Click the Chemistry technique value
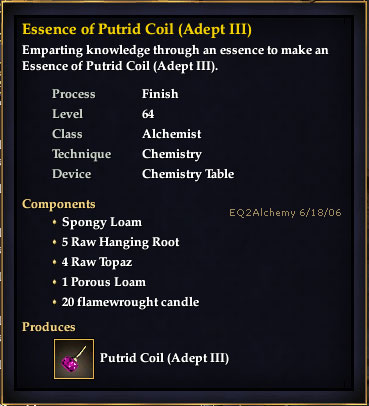Screen dimensions: 369x406 [x=172, y=154]
